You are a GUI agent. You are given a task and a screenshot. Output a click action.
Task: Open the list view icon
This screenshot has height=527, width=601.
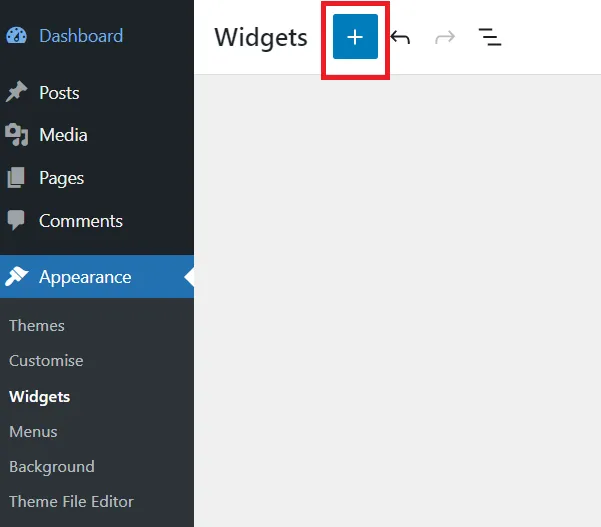tap(490, 37)
